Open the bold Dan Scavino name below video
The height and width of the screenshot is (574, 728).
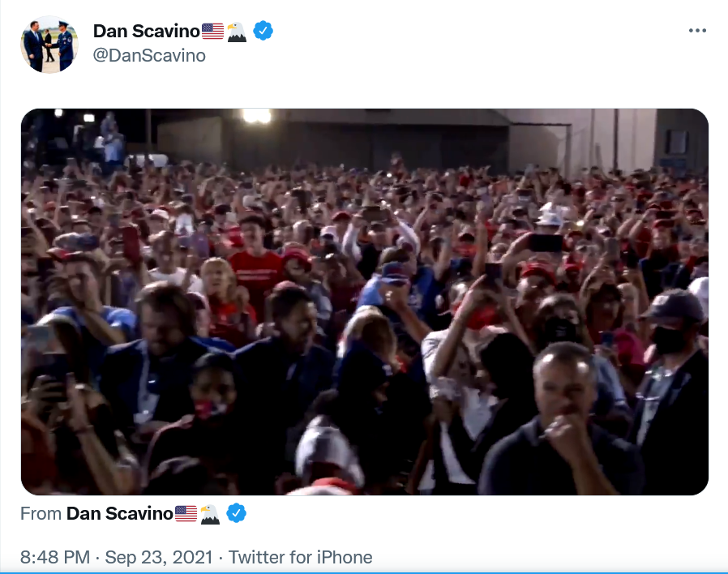119,514
